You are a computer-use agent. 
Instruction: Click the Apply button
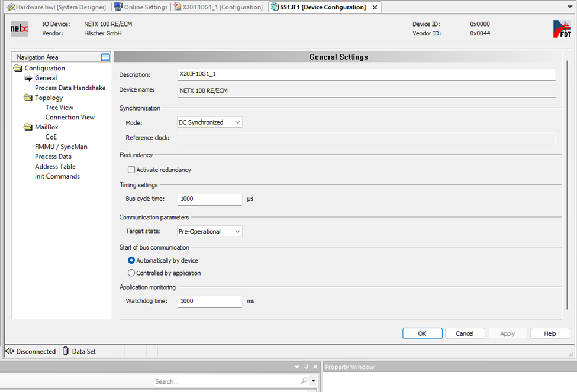pyautogui.click(x=507, y=333)
